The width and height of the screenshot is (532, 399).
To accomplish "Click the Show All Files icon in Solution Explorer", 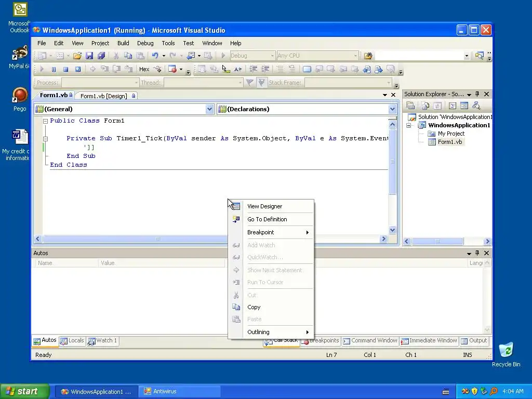I will [425, 105].
